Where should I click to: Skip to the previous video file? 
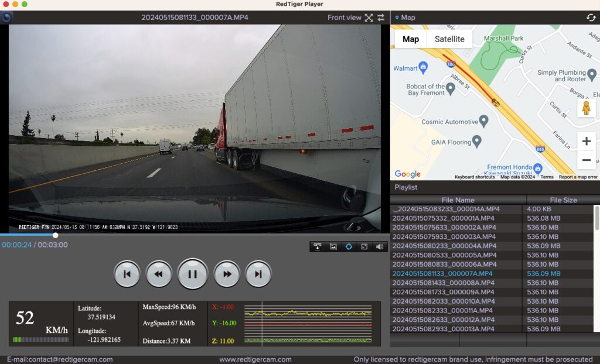tap(127, 274)
